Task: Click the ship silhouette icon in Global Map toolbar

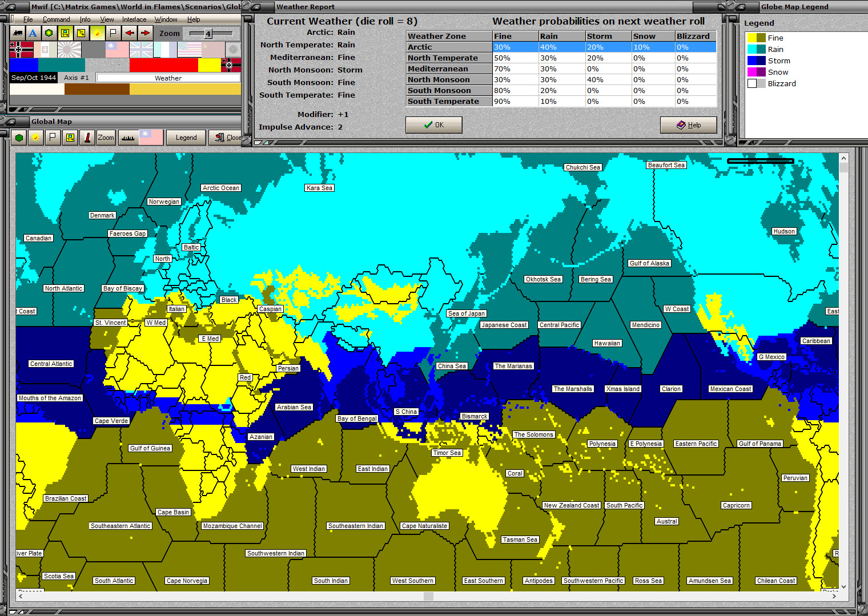Action: [x=128, y=138]
